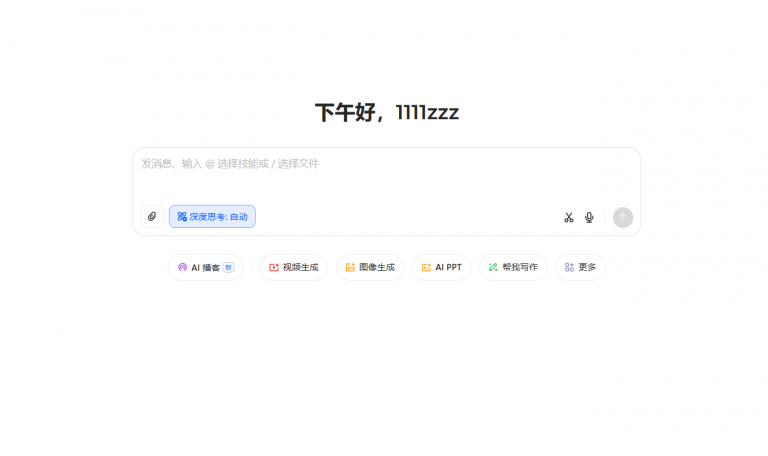The height and width of the screenshot is (456, 768).
Task: Expand the 更多 more skills menu
Action: 580,267
